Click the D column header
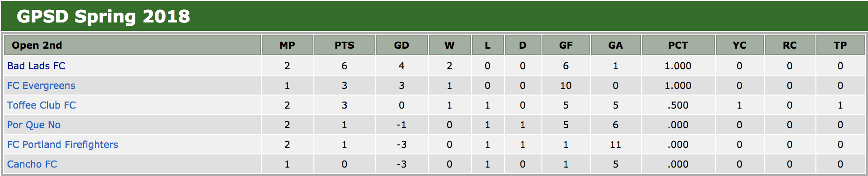 click(x=523, y=45)
